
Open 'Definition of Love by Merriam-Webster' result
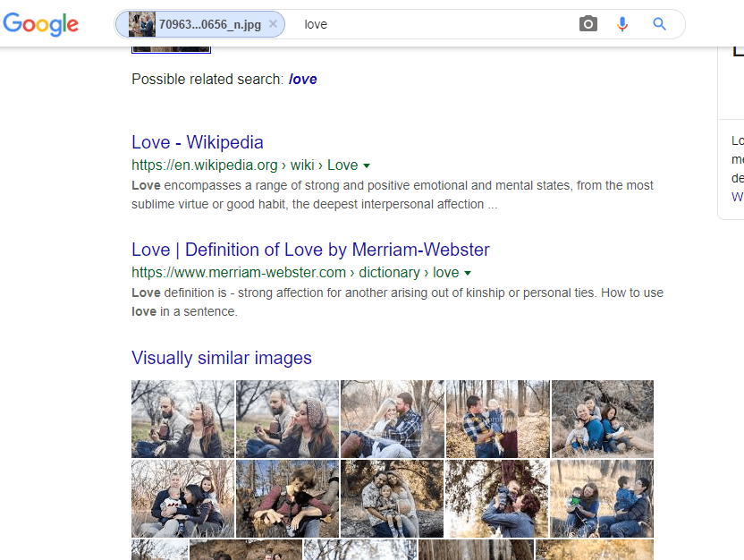(x=310, y=250)
